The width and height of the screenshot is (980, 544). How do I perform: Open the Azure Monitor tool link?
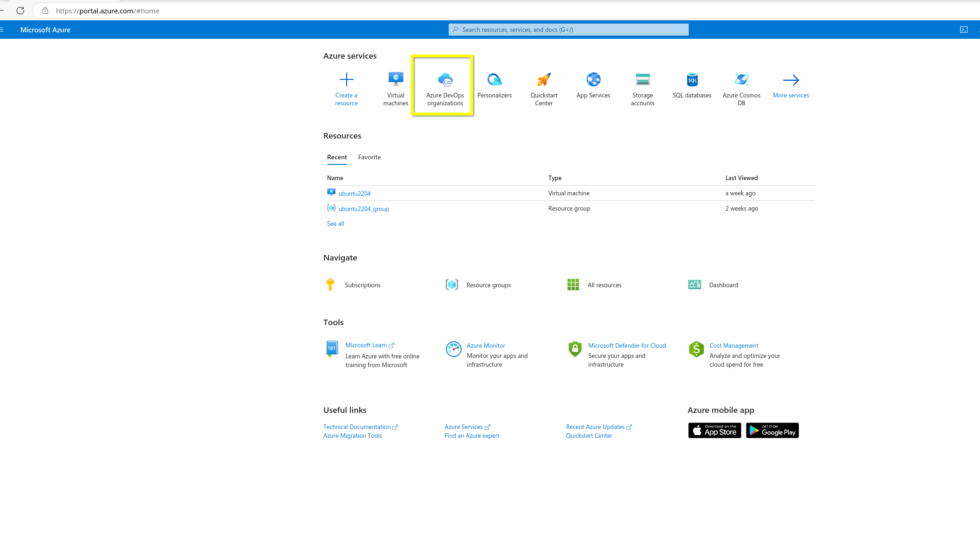(486, 345)
